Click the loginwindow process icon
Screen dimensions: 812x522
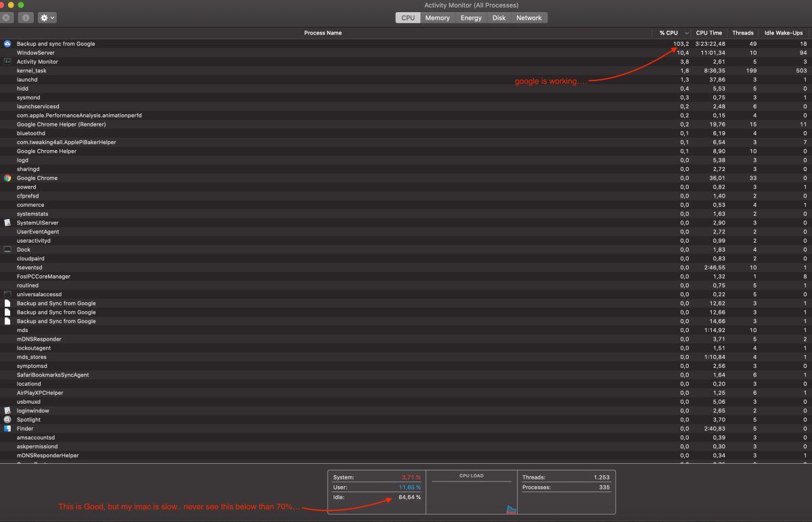click(x=7, y=410)
